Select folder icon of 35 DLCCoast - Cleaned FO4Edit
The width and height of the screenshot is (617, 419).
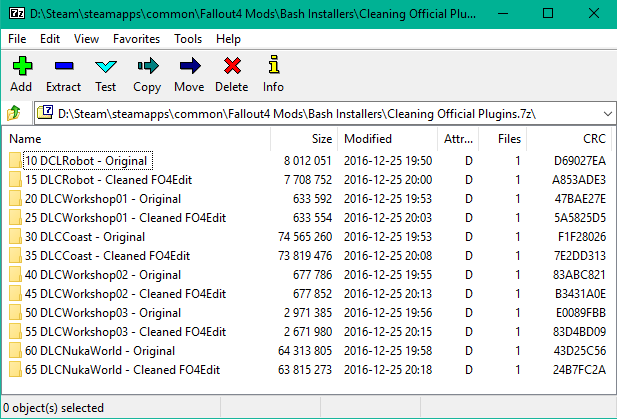tap(15, 256)
